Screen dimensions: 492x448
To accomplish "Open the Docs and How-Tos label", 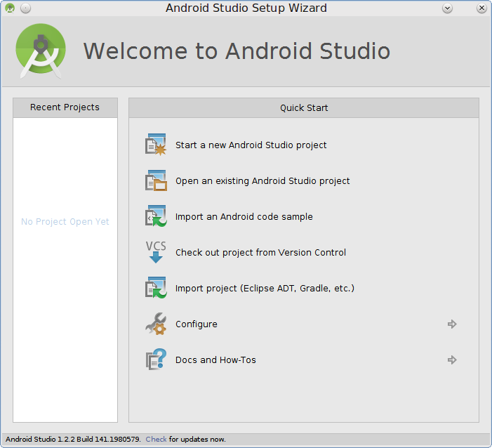I will point(215,360).
